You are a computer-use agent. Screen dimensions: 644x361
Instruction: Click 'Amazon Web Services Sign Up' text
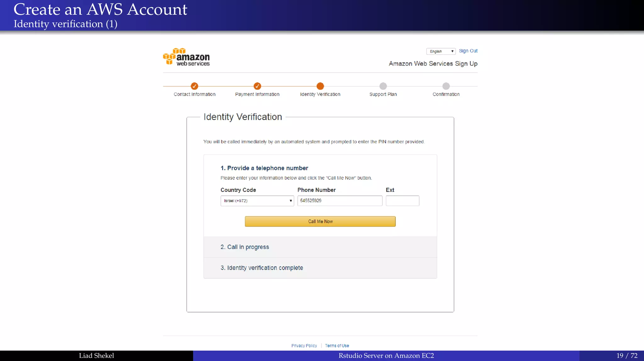pyautogui.click(x=433, y=64)
